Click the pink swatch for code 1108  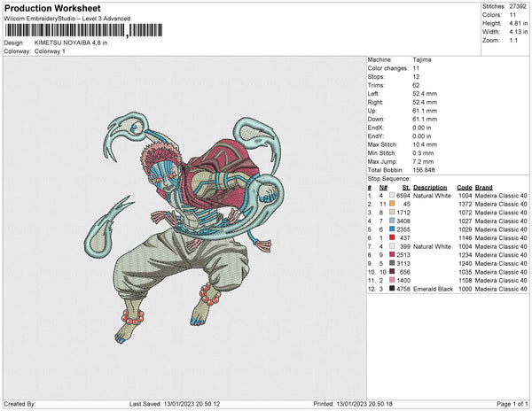point(392,280)
